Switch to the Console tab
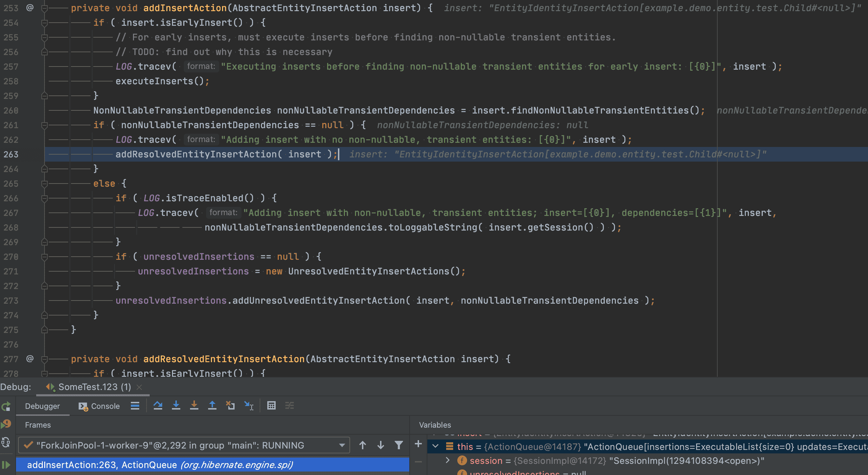The width and height of the screenshot is (868, 475). coord(99,406)
